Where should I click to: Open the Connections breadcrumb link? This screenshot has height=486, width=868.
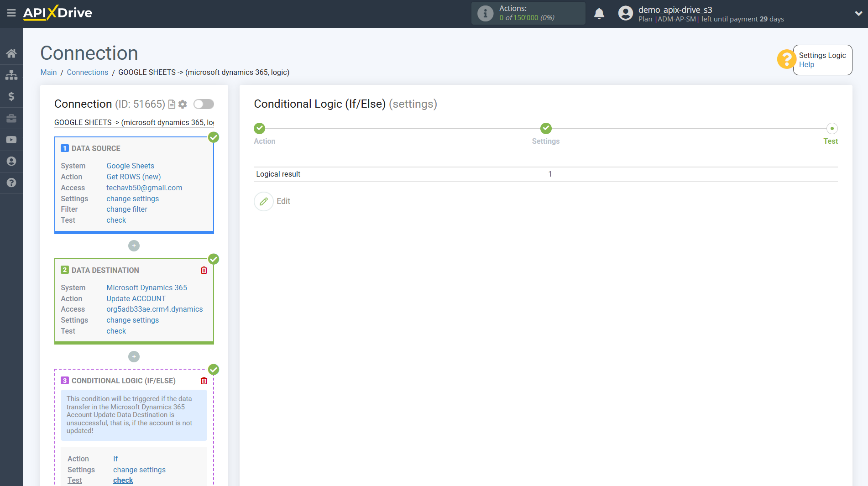[88, 73]
